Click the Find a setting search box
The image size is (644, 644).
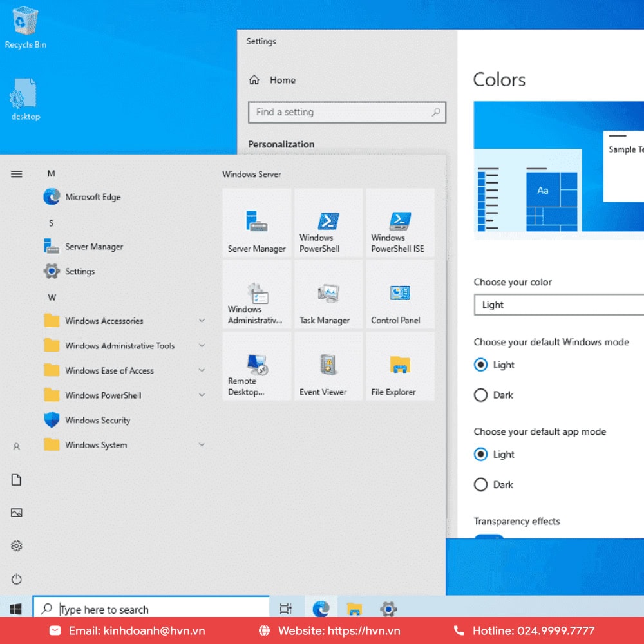(x=347, y=112)
